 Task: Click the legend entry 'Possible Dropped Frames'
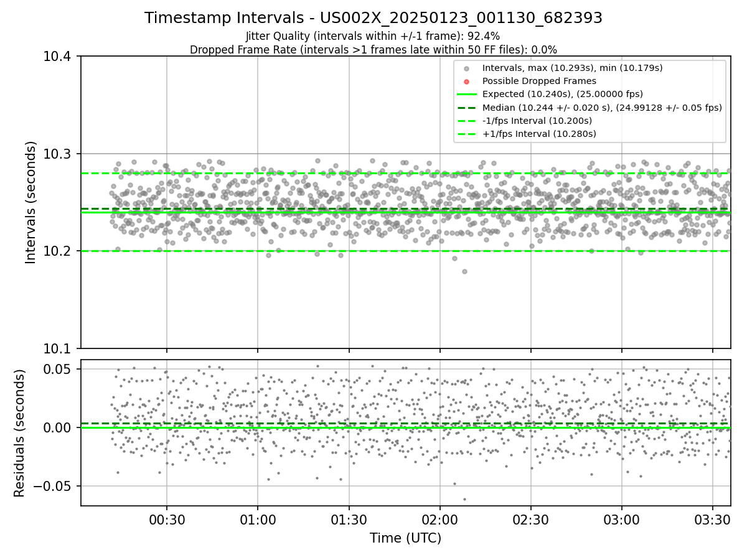[539, 81]
